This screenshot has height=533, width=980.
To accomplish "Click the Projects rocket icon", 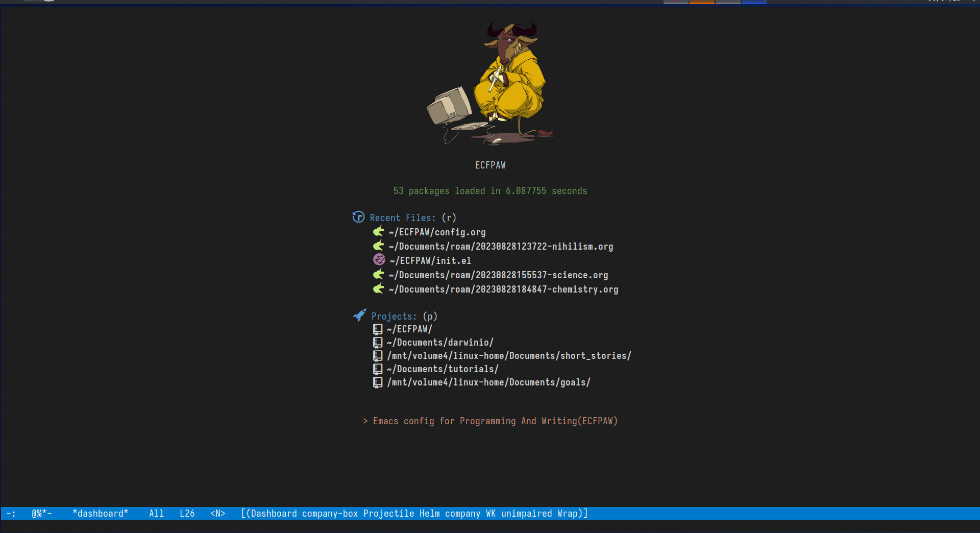I will pyautogui.click(x=359, y=315).
